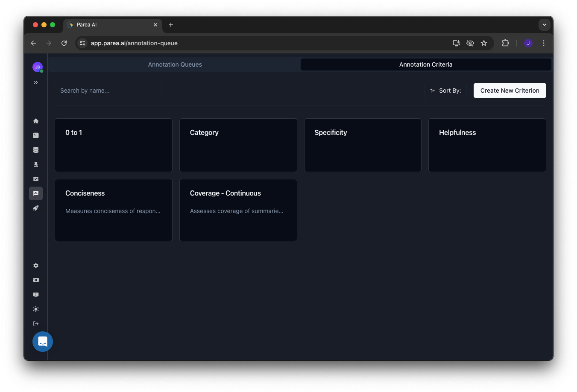Switch to Annotation Queues tab
This screenshot has height=392, width=577.
coord(175,64)
